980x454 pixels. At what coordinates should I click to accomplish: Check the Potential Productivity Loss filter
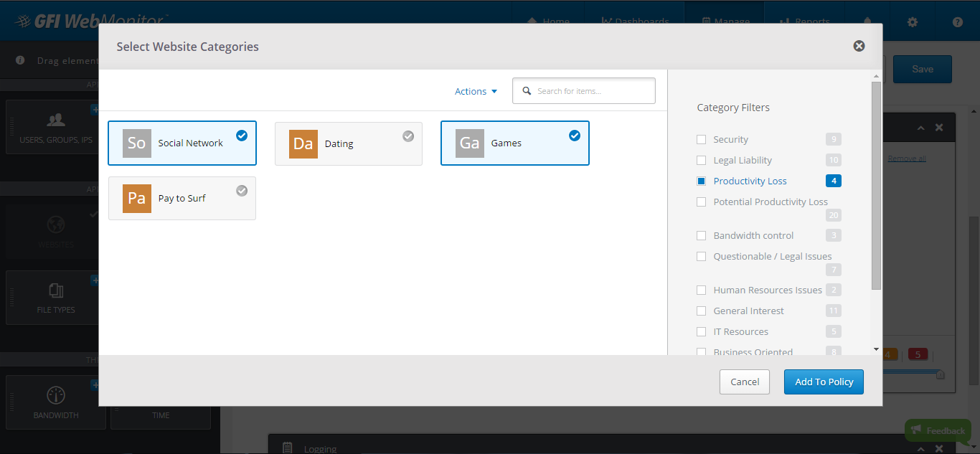tap(702, 202)
